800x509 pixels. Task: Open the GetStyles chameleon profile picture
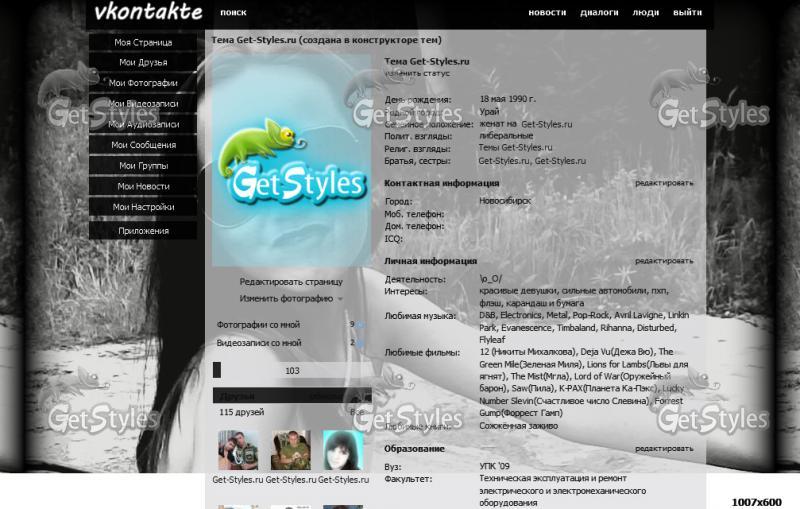point(291,160)
